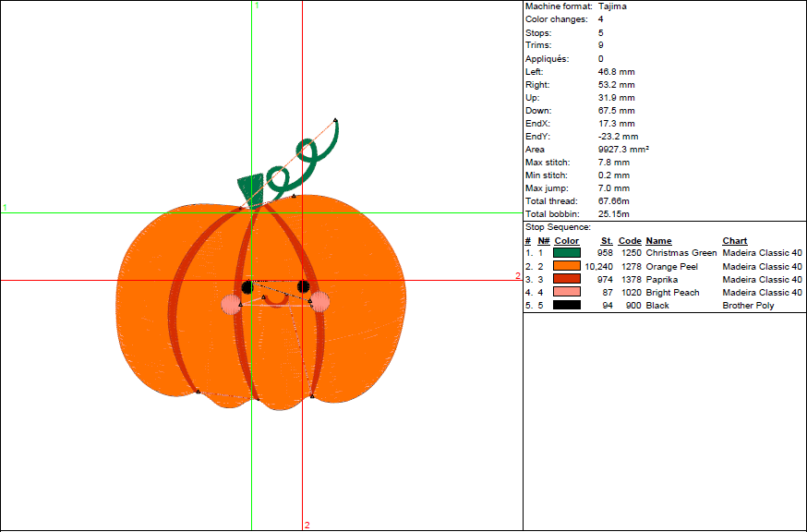
Task: Click the left peach cheek of pumpkin
Action: pyautogui.click(x=231, y=304)
